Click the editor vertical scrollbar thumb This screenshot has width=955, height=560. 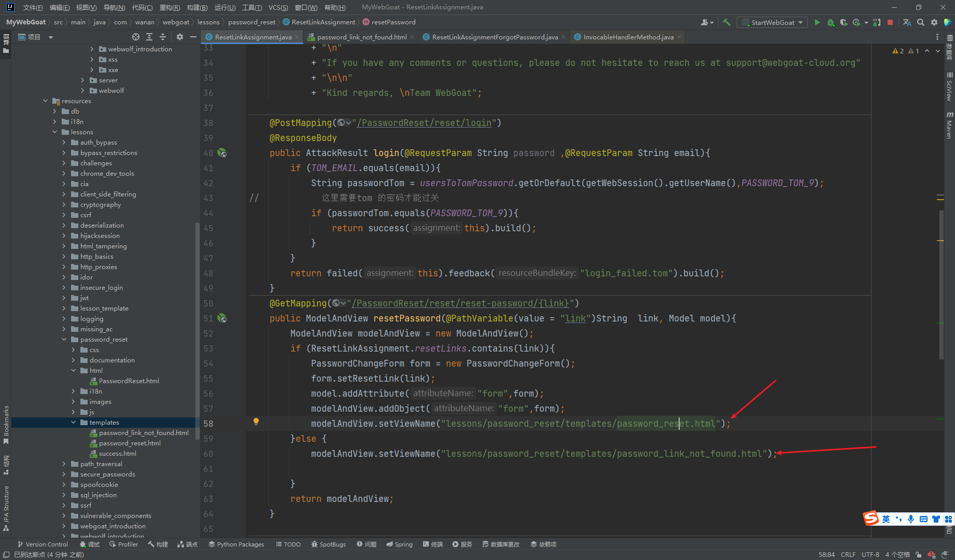click(x=942, y=285)
